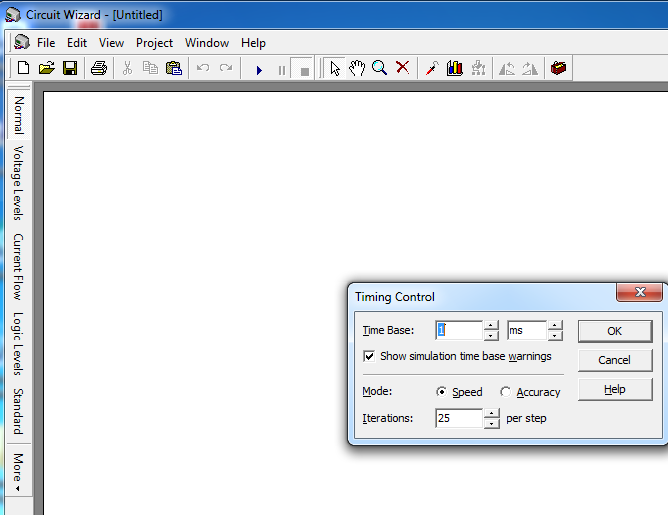Select the zoom magnifier tool

pos(379,68)
